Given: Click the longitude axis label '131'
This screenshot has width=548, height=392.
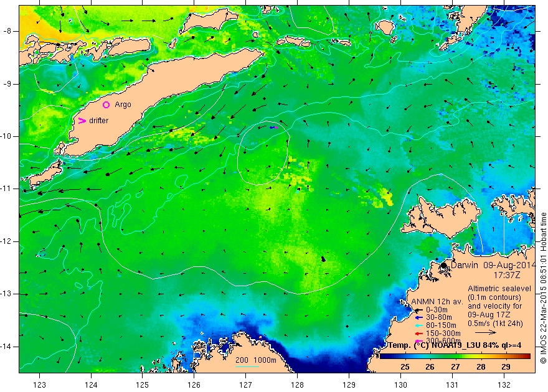Looking at the screenshot, I should point(452,385).
